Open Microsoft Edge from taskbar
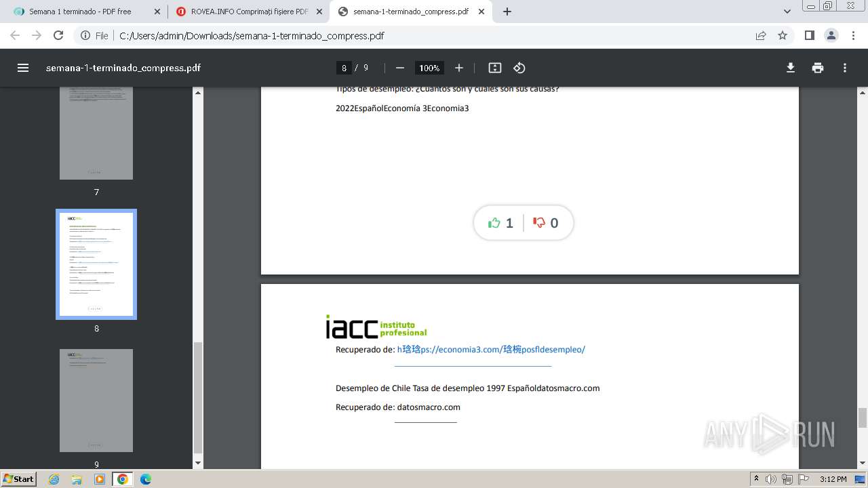 click(x=146, y=479)
